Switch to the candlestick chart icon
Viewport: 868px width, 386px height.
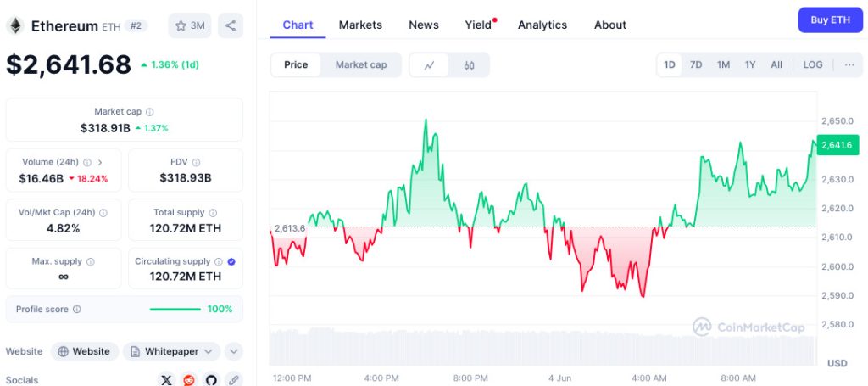[469, 65]
